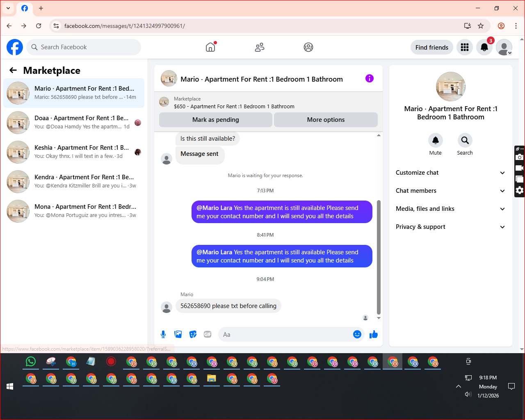Go to the Home feed icon
Viewport: 525px width, 420px height.
(210, 47)
